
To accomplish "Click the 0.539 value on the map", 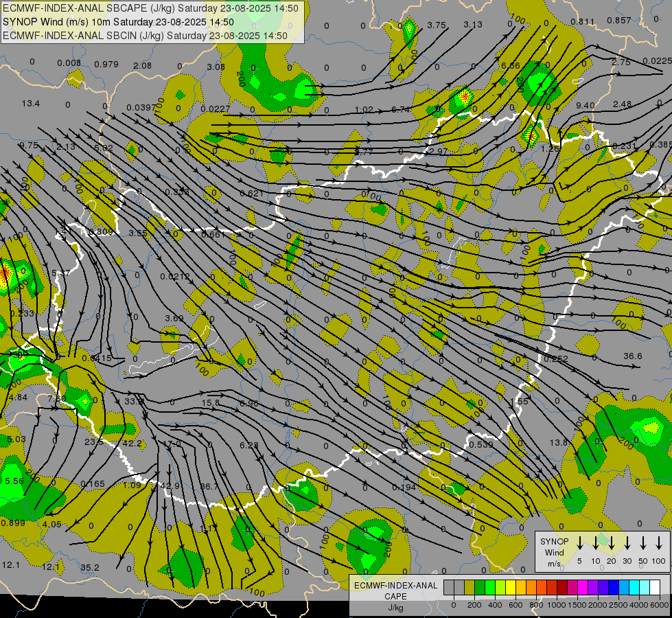I will 481,444.
